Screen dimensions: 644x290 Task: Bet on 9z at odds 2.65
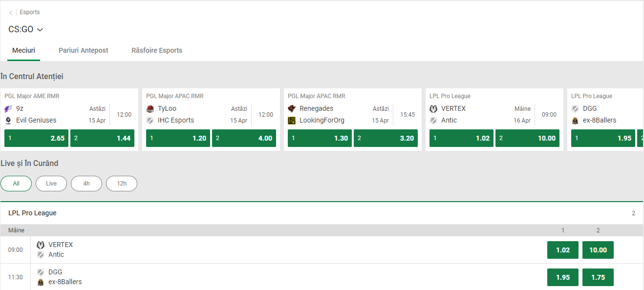pos(37,138)
